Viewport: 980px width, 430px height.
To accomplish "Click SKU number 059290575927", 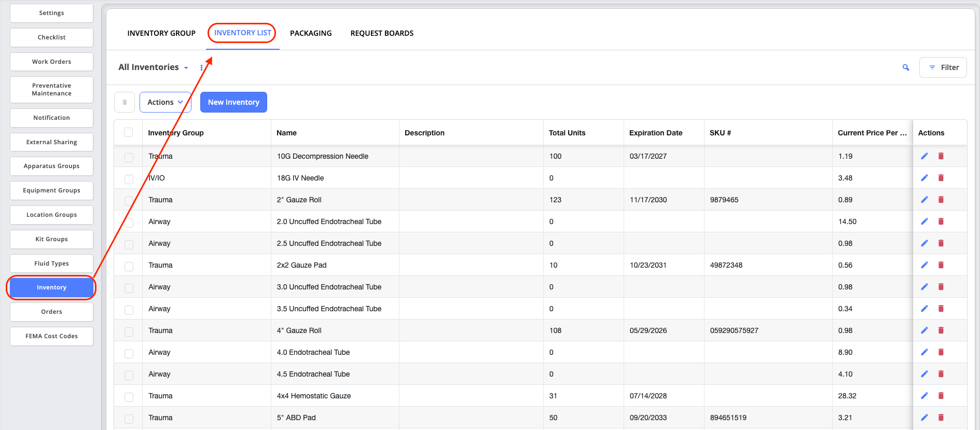I will pyautogui.click(x=734, y=330).
